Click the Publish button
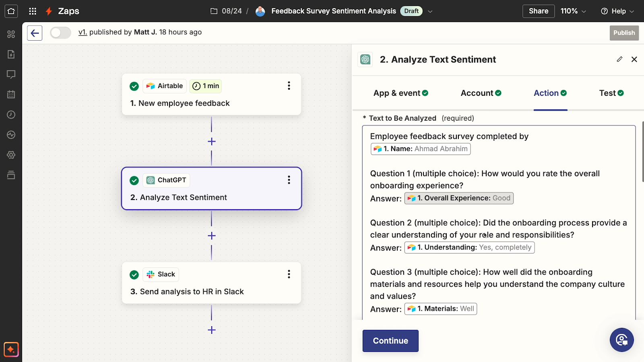This screenshot has width=644, height=362. [x=624, y=33]
